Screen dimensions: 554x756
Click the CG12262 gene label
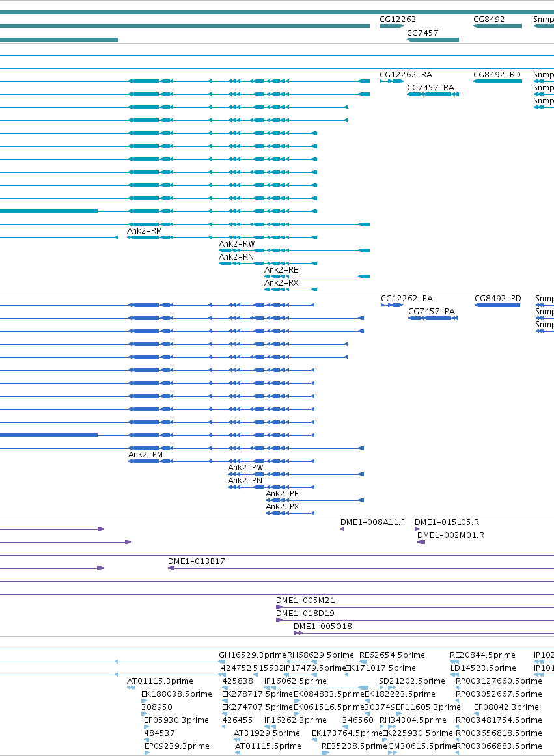coord(397,20)
